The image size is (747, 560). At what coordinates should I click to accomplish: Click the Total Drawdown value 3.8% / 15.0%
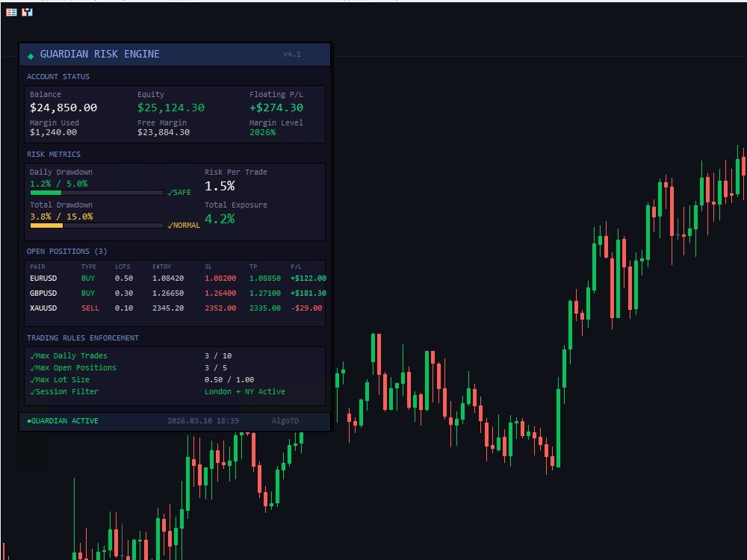click(61, 217)
